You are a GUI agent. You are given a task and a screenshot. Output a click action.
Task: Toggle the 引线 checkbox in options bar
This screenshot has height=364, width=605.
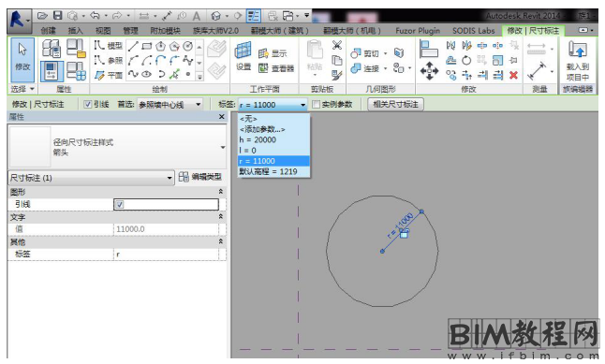tap(88, 104)
